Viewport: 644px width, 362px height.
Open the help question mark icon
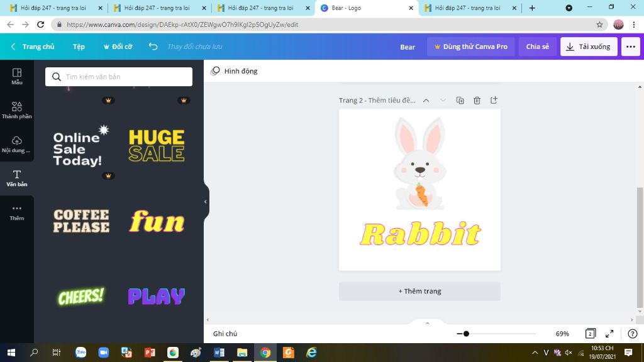633,334
